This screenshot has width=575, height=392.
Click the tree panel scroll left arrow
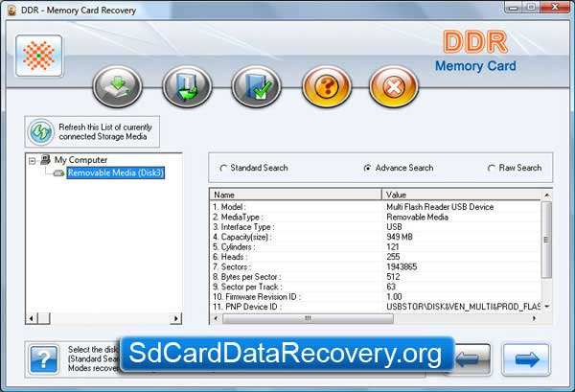click(x=32, y=318)
